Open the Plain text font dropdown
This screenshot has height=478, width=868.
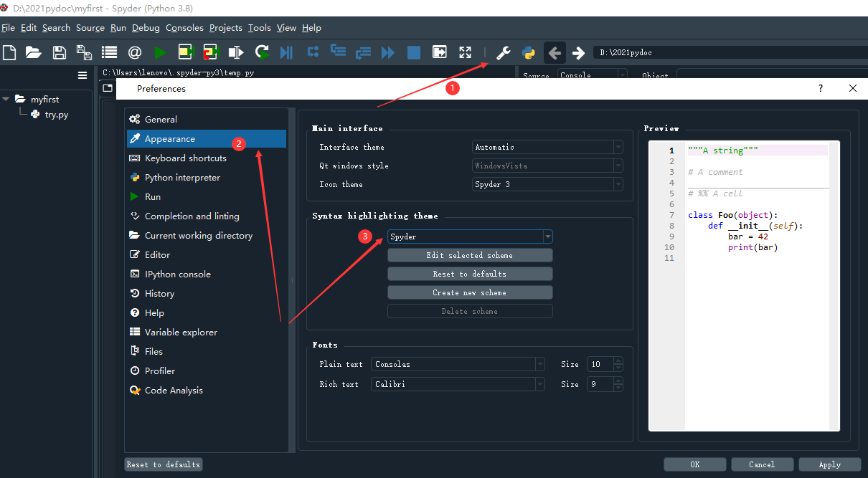[x=458, y=364]
